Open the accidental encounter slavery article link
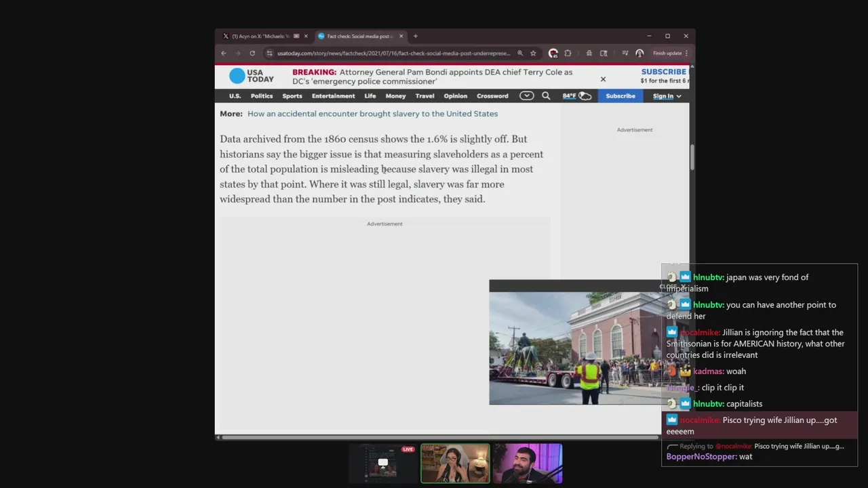The height and width of the screenshot is (488, 868). pyautogui.click(x=372, y=114)
